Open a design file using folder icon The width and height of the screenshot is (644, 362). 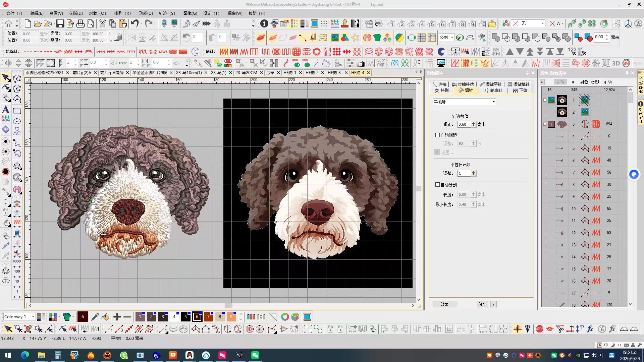[38, 24]
